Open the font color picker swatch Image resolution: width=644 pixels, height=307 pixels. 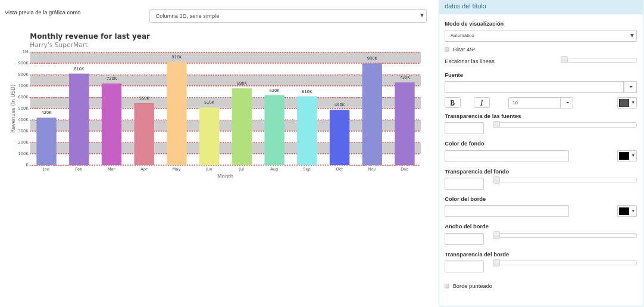click(x=627, y=103)
